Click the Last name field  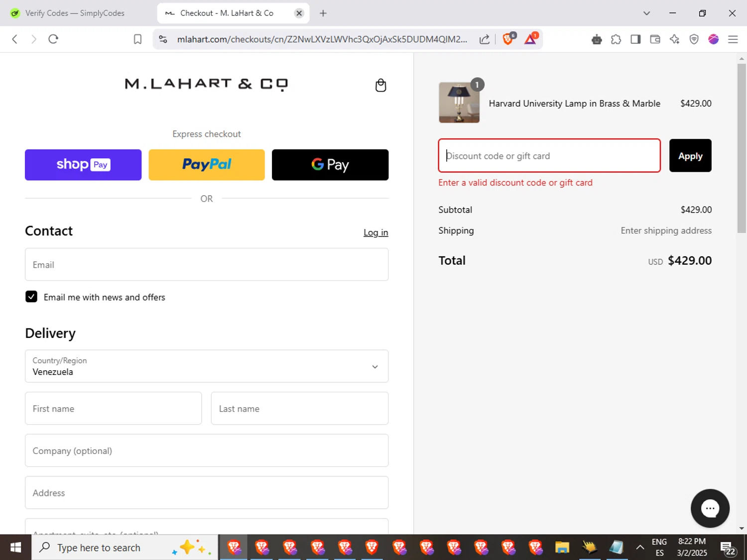tap(300, 408)
